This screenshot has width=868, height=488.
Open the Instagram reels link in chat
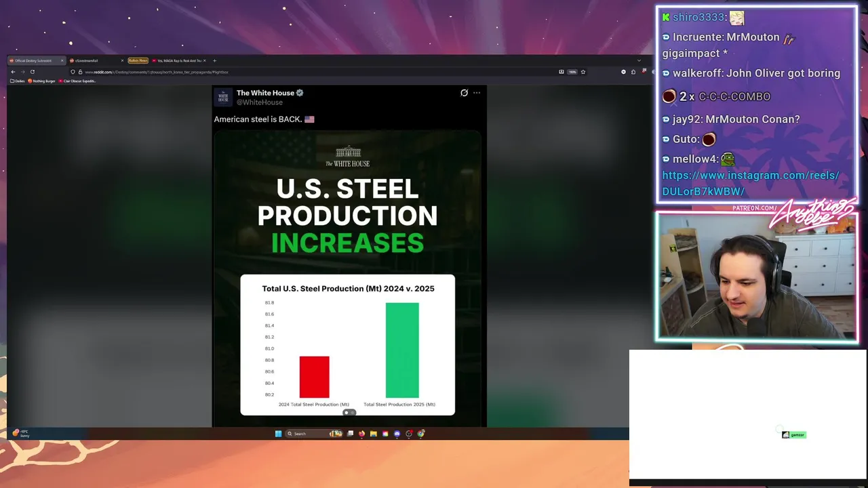751,183
